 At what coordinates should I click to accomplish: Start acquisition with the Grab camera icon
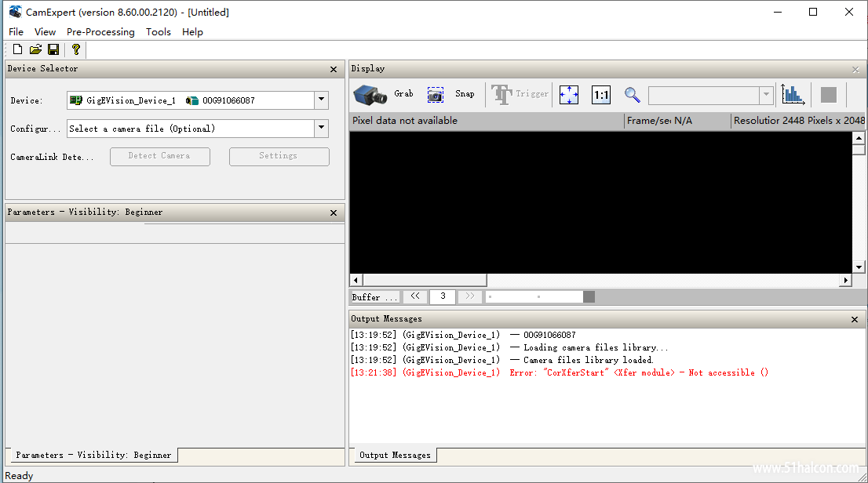[x=370, y=95]
